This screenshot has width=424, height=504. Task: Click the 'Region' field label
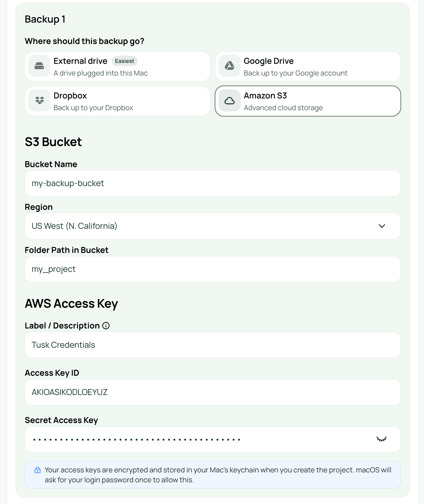(x=39, y=207)
